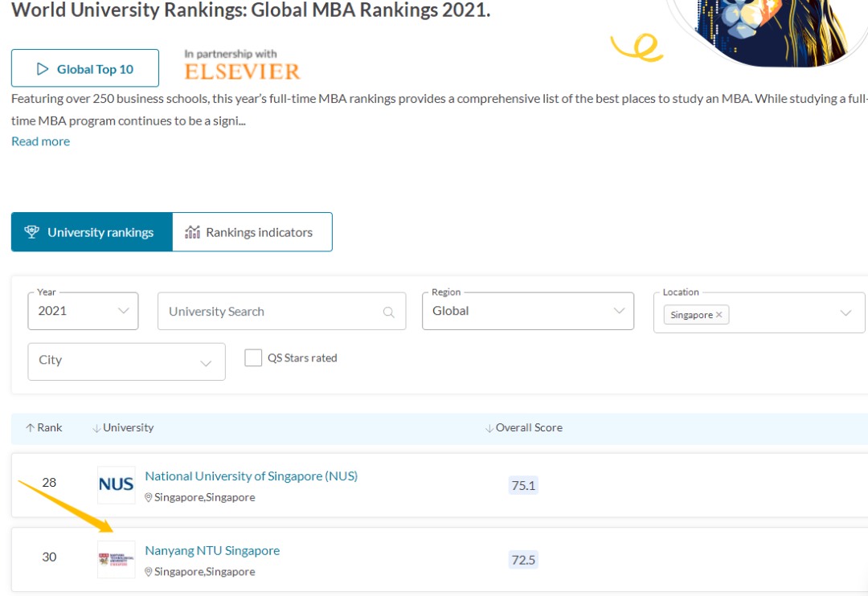
Task: Sort by Rank column header
Action: [44, 428]
